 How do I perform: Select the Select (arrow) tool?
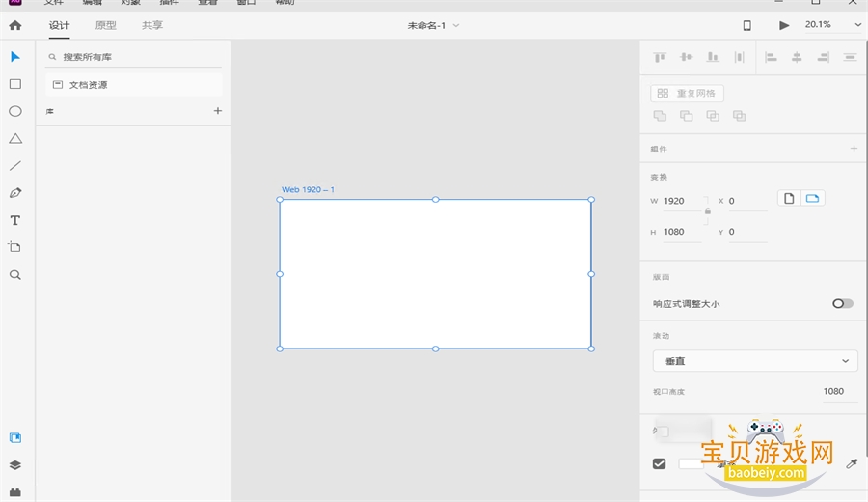[15, 57]
